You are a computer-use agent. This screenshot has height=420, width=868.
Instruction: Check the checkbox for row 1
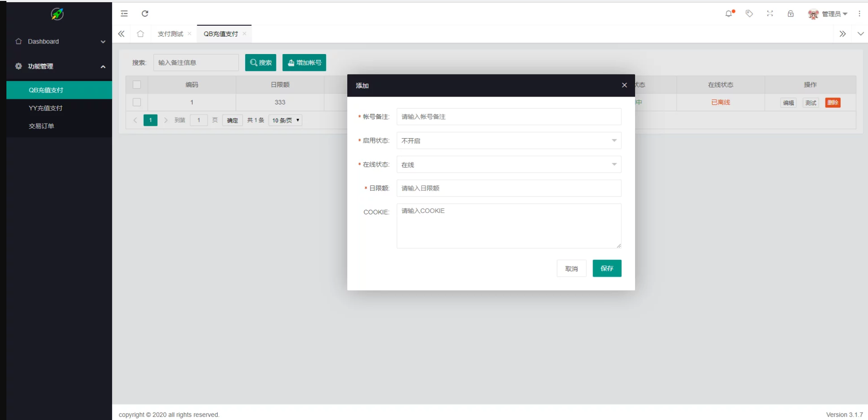(137, 102)
